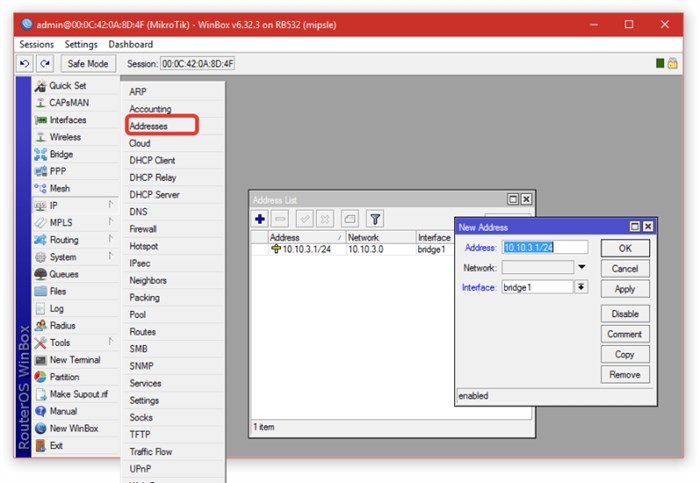Open the Sessions menu
The height and width of the screenshot is (483, 700).
pyautogui.click(x=37, y=44)
